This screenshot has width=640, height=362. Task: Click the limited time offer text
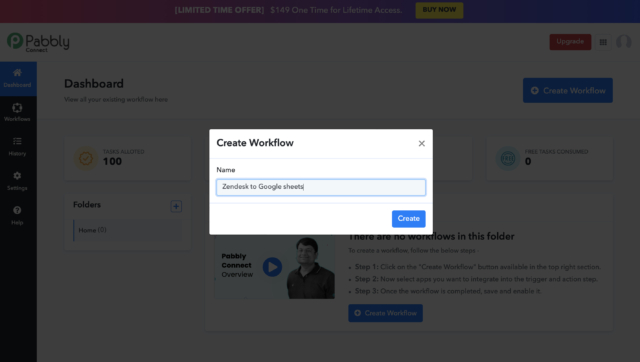tap(288, 10)
